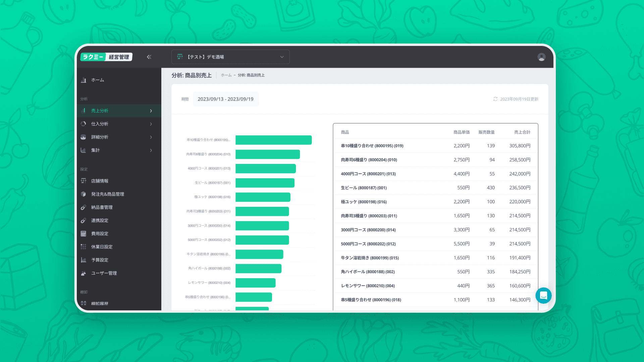The image size is (644, 362).
Task: Expand the 集計 submenu chevron
Action: [x=151, y=150]
